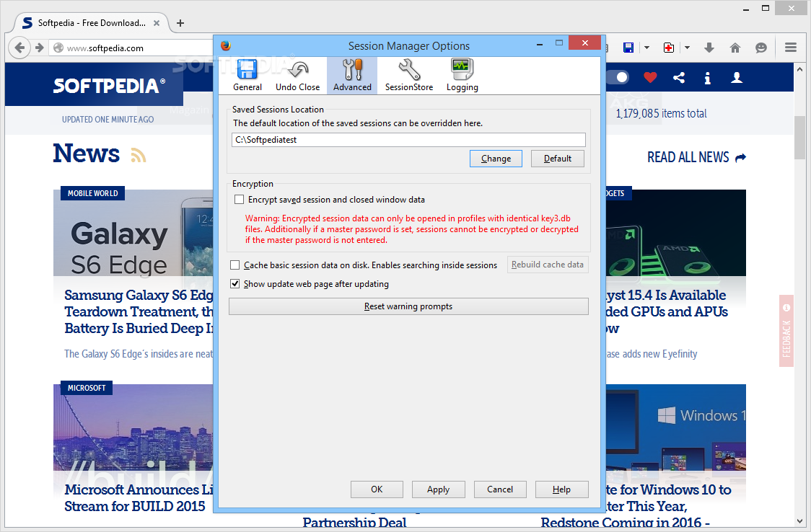This screenshot has height=532, width=811.
Task: Click the red undo-close toolbar icon
Action: [x=669, y=48]
